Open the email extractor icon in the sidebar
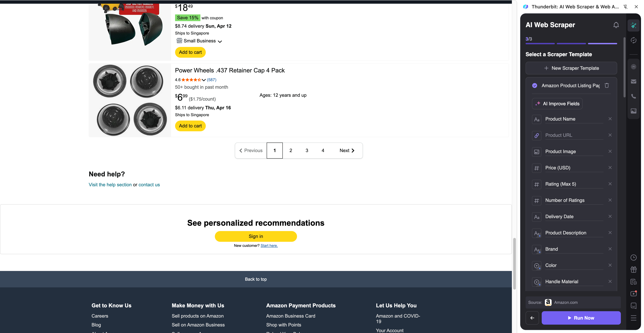This screenshot has width=644, height=333. (x=633, y=81)
